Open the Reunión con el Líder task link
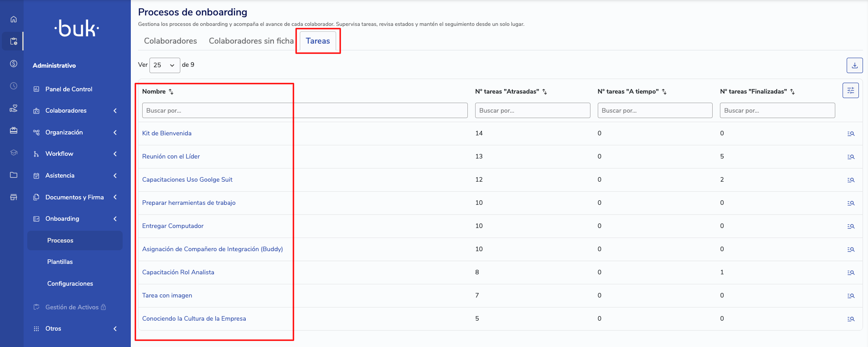868x347 pixels. (x=171, y=157)
